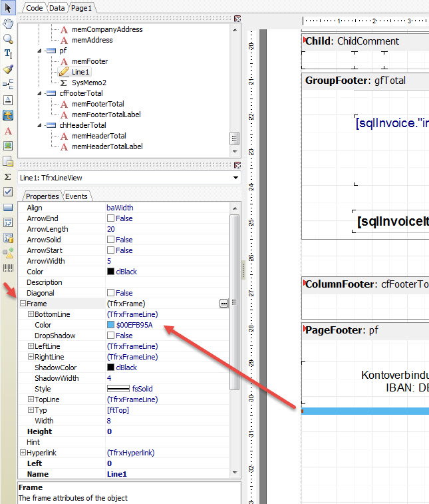
Task: Activate the Hand pan tool
Action: click(8, 24)
